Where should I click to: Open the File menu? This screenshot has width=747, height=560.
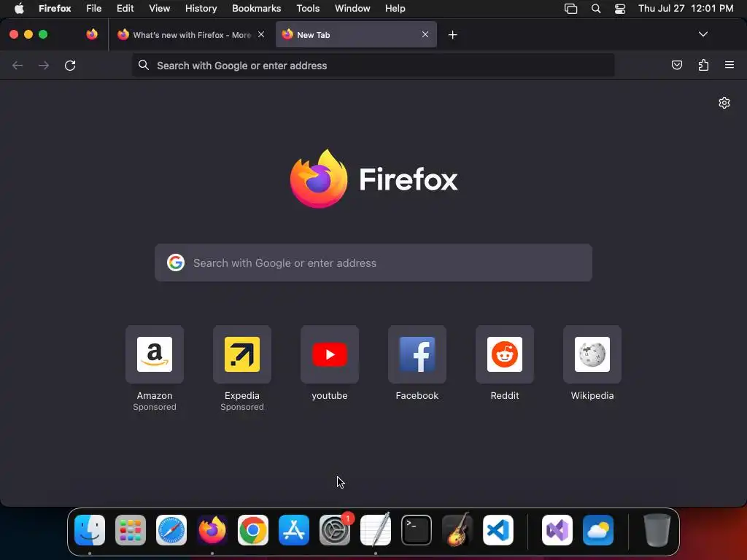click(94, 8)
